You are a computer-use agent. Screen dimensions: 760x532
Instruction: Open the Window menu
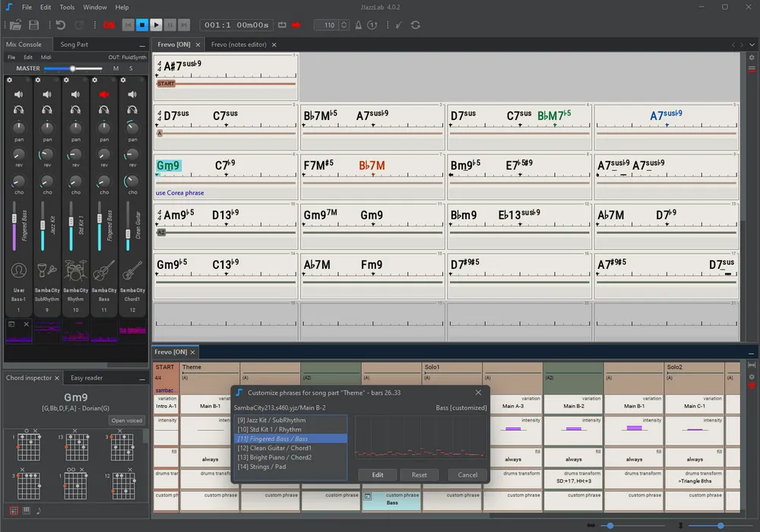pyautogui.click(x=95, y=8)
